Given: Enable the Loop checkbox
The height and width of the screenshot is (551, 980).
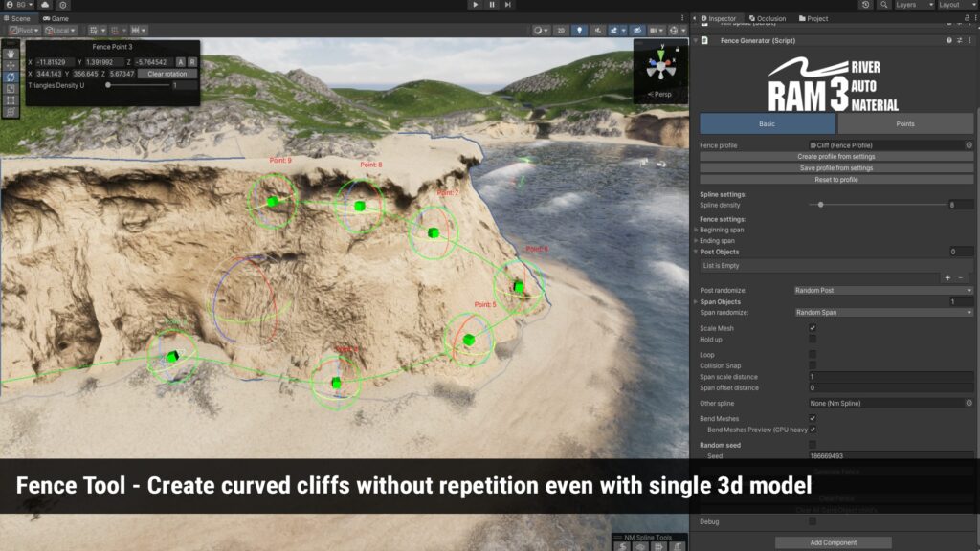Looking at the screenshot, I should pyautogui.click(x=813, y=355).
